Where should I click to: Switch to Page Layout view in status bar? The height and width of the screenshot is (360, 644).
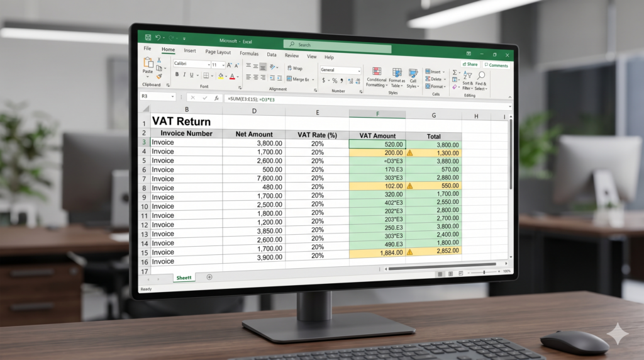click(x=450, y=274)
